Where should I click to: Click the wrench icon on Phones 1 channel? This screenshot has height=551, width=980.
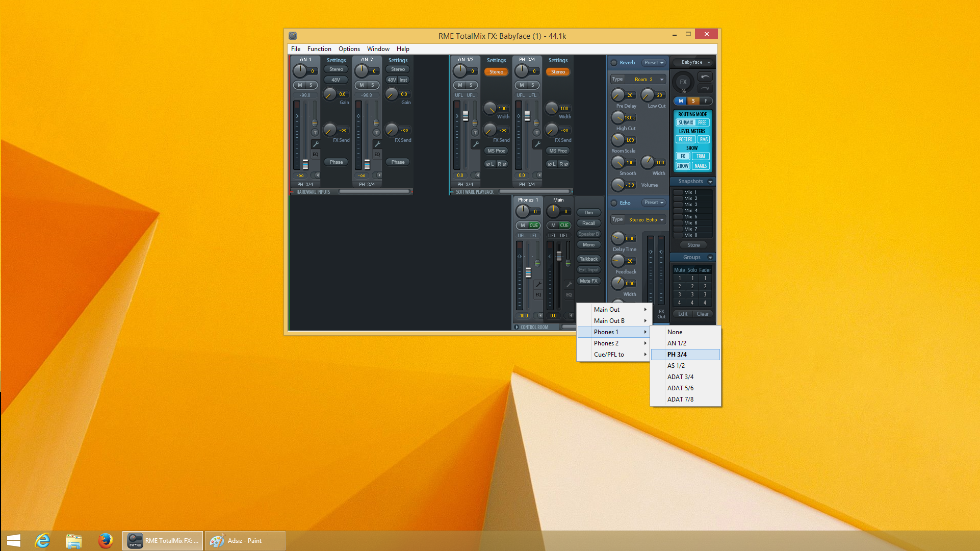[x=538, y=284]
